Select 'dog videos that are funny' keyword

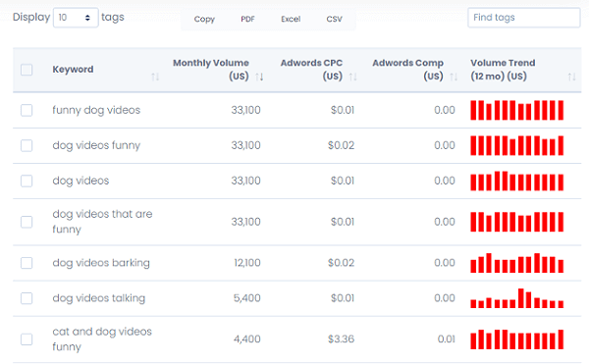coord(102,222)
